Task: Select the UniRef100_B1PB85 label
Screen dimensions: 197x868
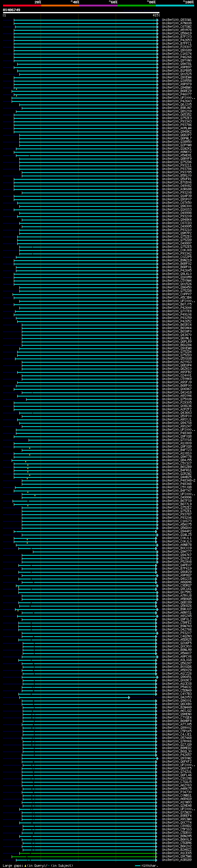Action: (177, 71)
